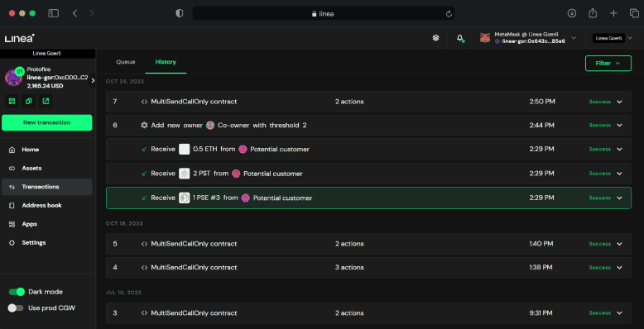Expand transaction 5 chevron
Image resolution: width=644 pixels, height=329 pixels.
click(x=619, y=244)
